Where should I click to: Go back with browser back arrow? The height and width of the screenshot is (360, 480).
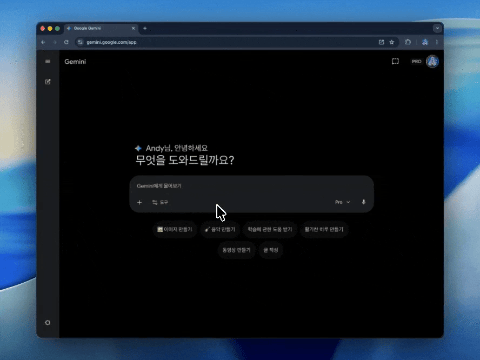point(43,42)
